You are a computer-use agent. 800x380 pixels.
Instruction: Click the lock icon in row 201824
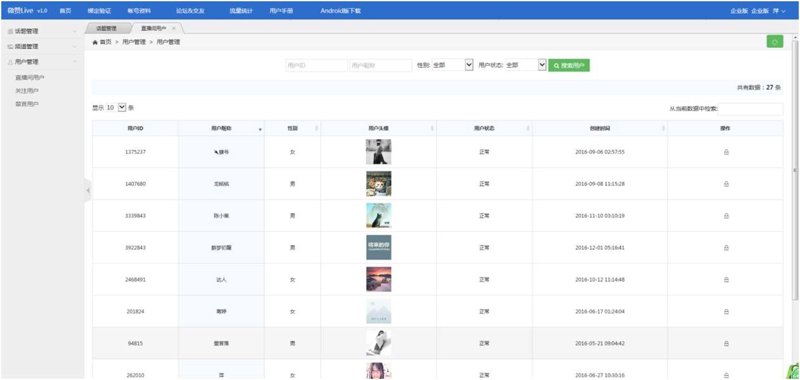(x=726, y=311)
